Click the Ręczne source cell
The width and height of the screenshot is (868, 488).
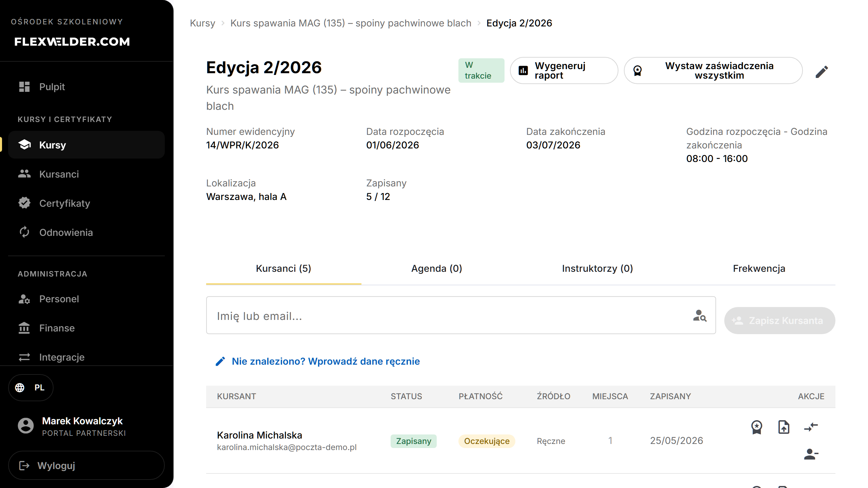pos(551,441)
